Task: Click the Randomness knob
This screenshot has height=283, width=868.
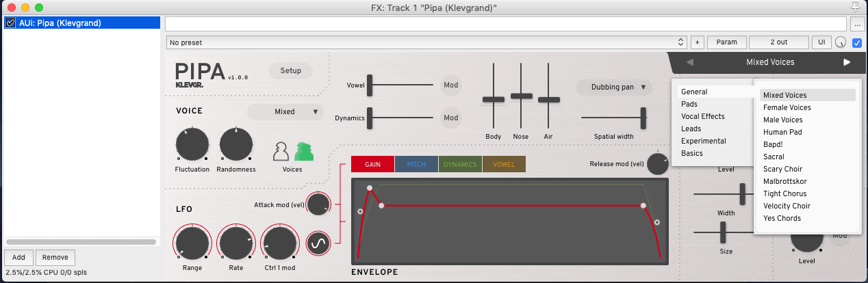Action: 236,144
